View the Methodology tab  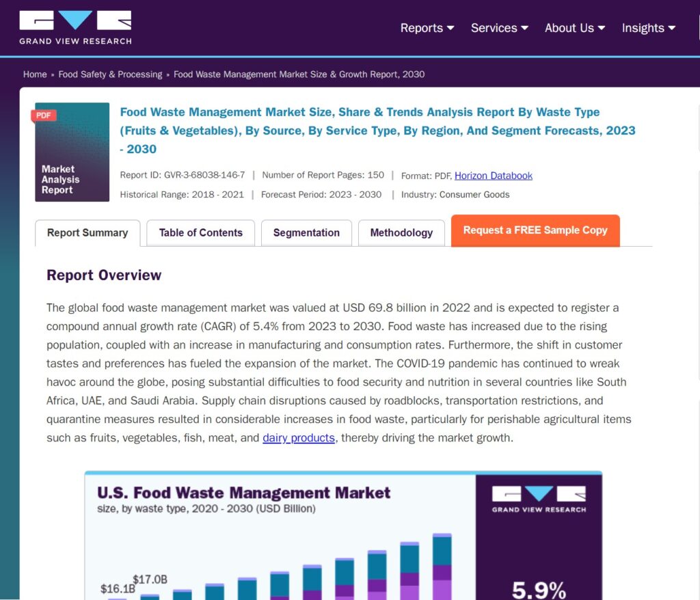coord(401,233)
